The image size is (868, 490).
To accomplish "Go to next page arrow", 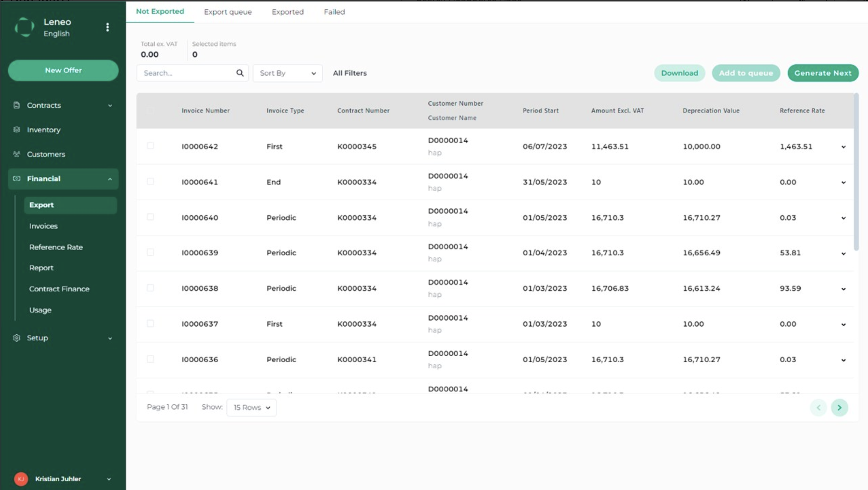I will pyautogui.click(x=839, y=407).
